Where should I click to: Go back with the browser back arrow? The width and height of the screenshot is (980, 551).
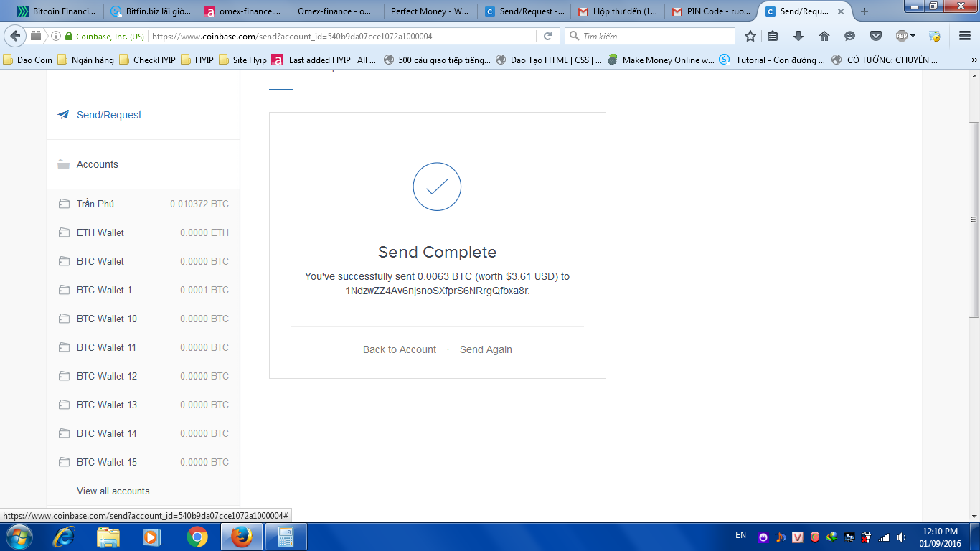(x=16, y=36)
